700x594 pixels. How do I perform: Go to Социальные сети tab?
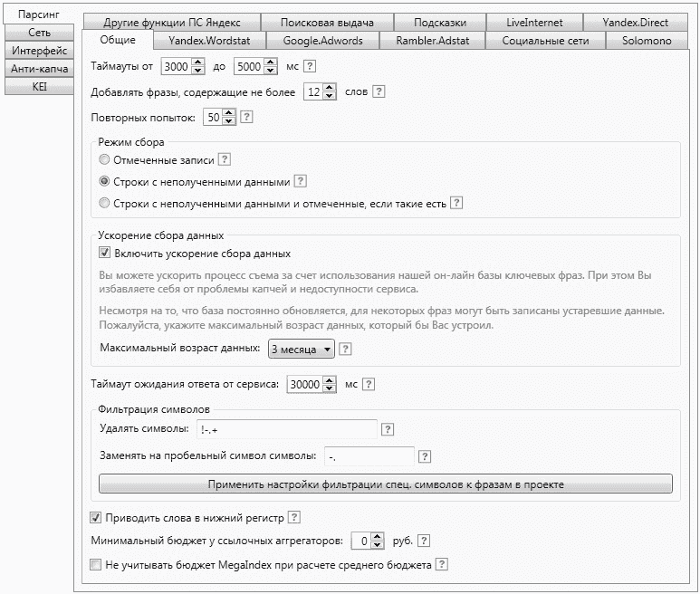545,41
